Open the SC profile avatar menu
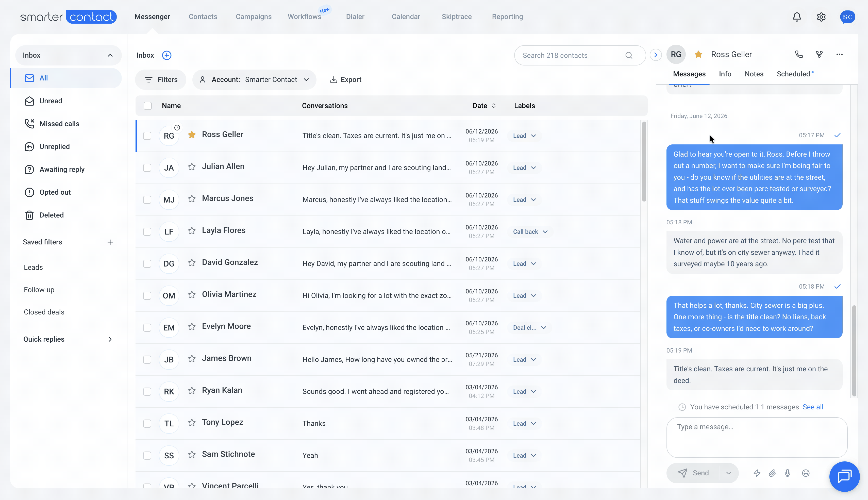 tap(847, 17)
